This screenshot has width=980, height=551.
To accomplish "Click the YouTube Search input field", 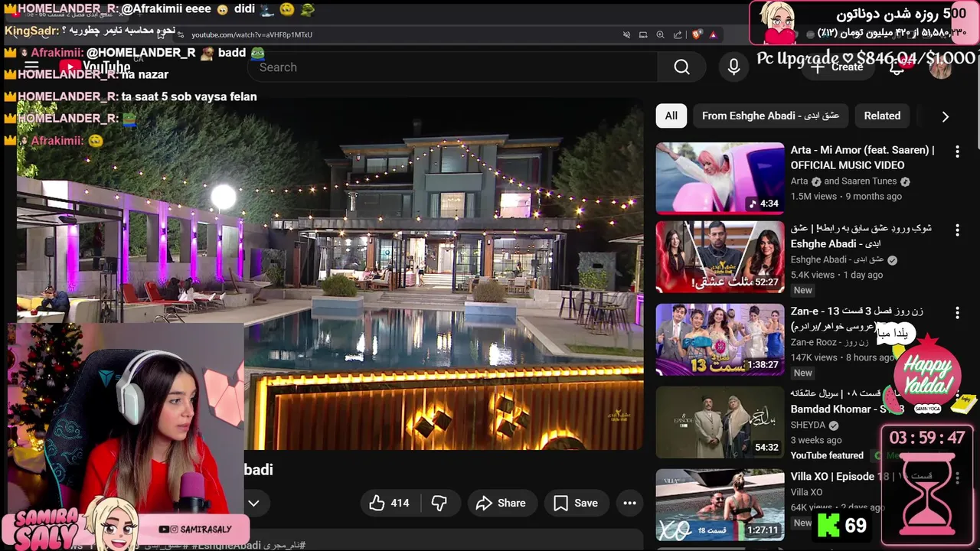I will tap(453, 67).
